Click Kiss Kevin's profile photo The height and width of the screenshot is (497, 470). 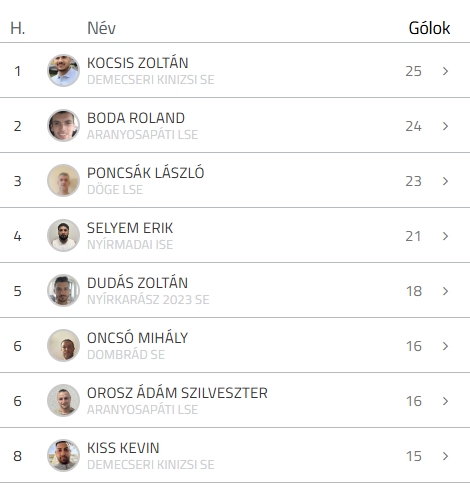(x=63, y=456)
